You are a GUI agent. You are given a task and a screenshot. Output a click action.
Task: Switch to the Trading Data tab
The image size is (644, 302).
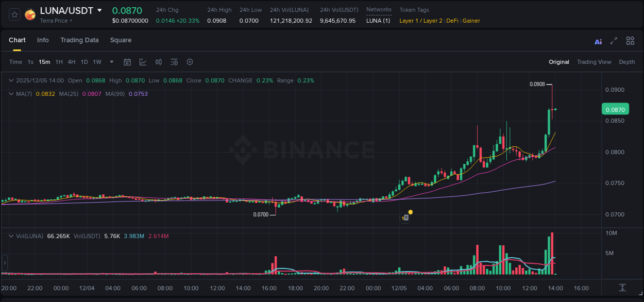(x=79, y=40)
